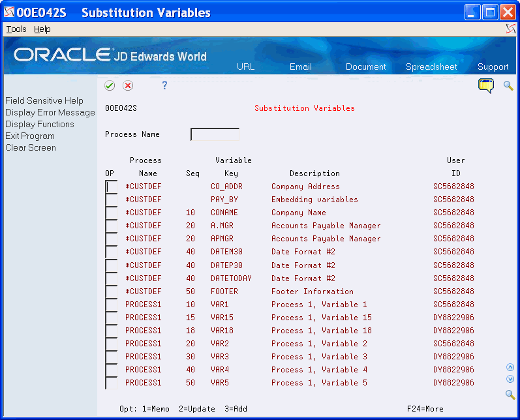Click the red X cancel icon
The width and height of the screenshot is (520, 420).
(x=128, y=85)
